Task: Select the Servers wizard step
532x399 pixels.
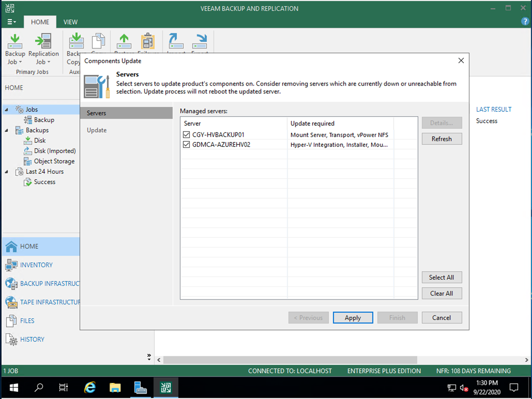Action: (x=126, y=113)
